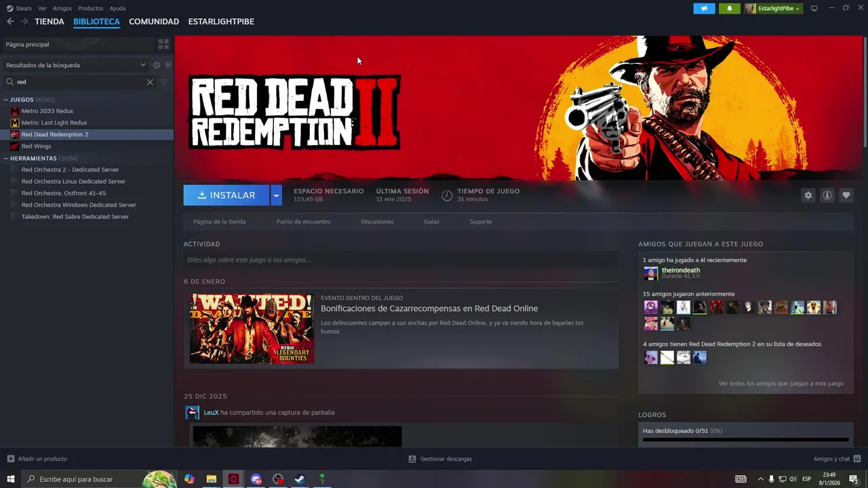Open Gestionar descargas

point(440,459)
